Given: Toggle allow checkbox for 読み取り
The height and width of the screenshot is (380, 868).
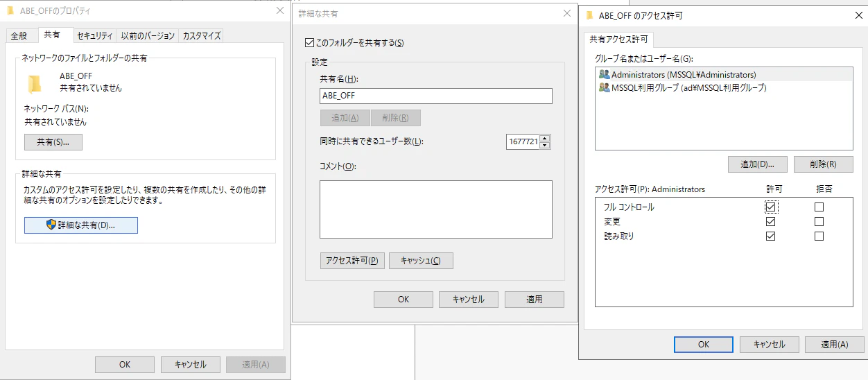Looking at the screenshot, I should (x=771, y=236).
